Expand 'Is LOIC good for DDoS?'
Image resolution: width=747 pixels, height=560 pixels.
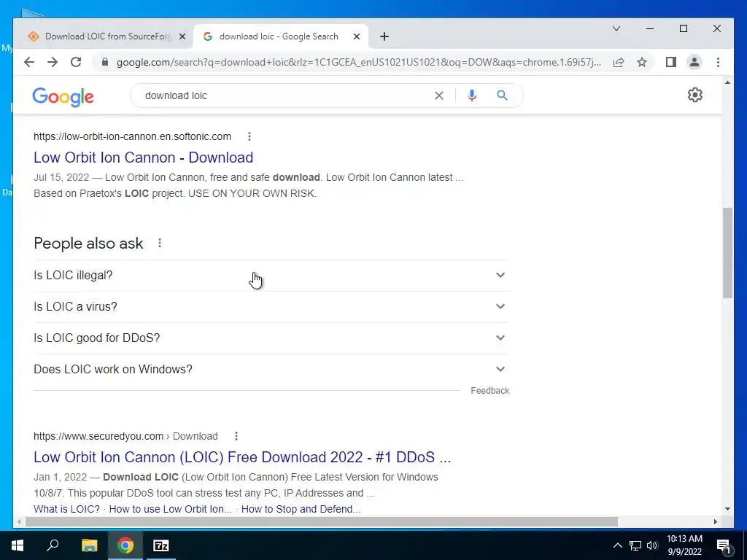(x=271, y=338)
